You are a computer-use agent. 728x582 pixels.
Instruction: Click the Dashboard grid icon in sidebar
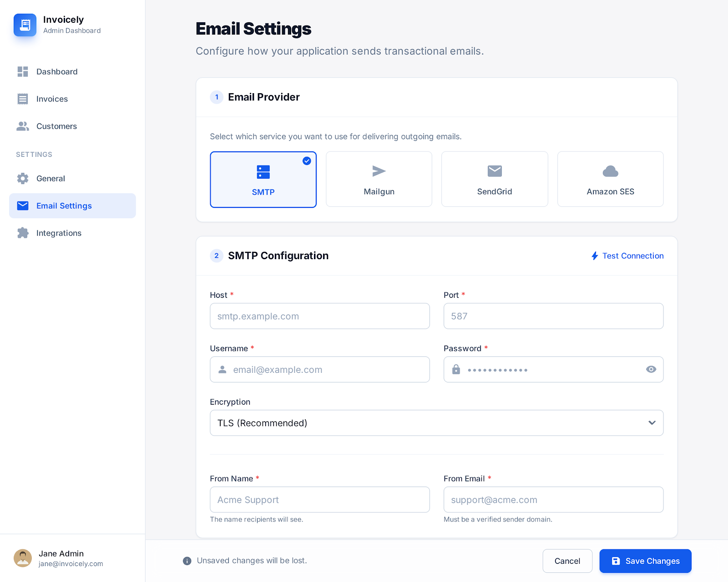pyautogui.click(x=23, y=72)
